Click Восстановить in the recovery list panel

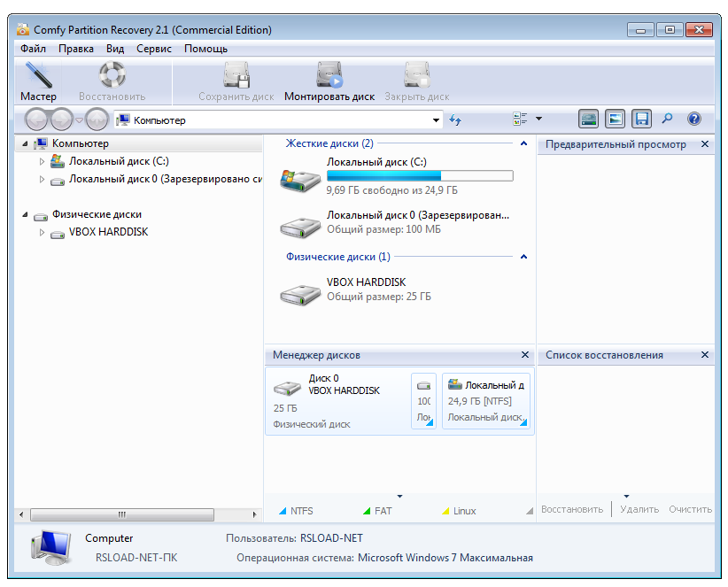pos(572,509)
